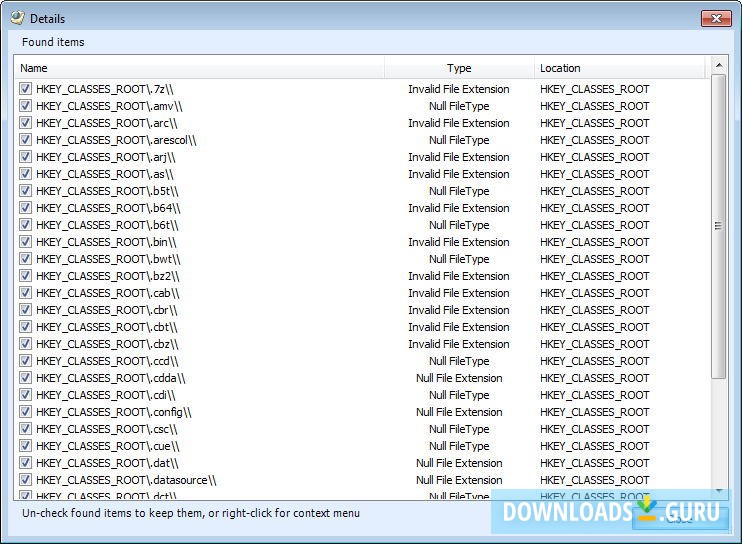Uncheck the .config entry checkbox
Screen dimensions: 742x544
(x=26, y=412)
